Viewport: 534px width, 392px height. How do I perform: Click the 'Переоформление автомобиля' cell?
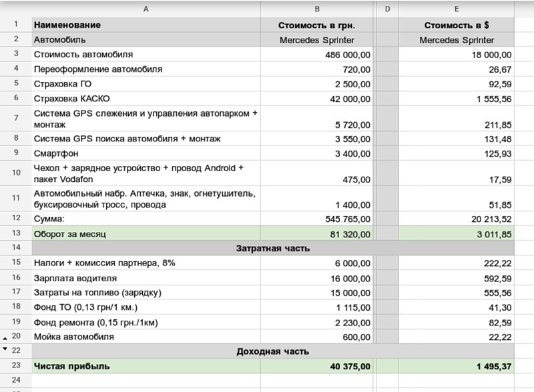146,69
